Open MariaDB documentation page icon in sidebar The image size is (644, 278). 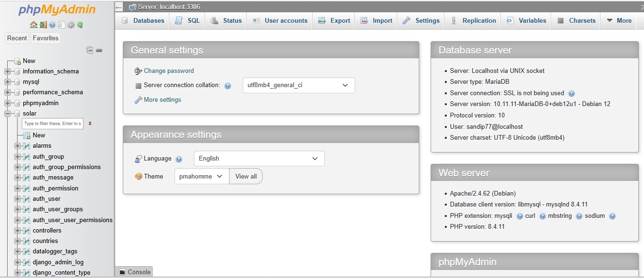click(x=62, y=25)
